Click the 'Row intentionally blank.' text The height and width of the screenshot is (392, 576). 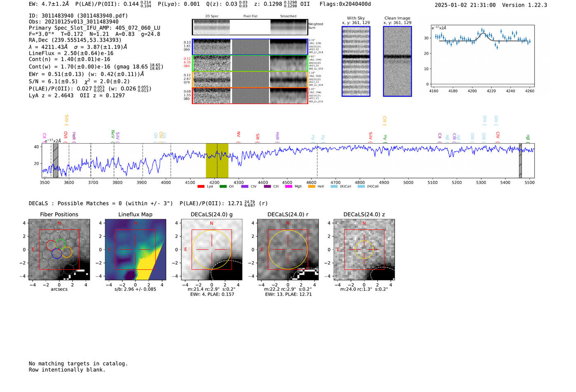67,370
